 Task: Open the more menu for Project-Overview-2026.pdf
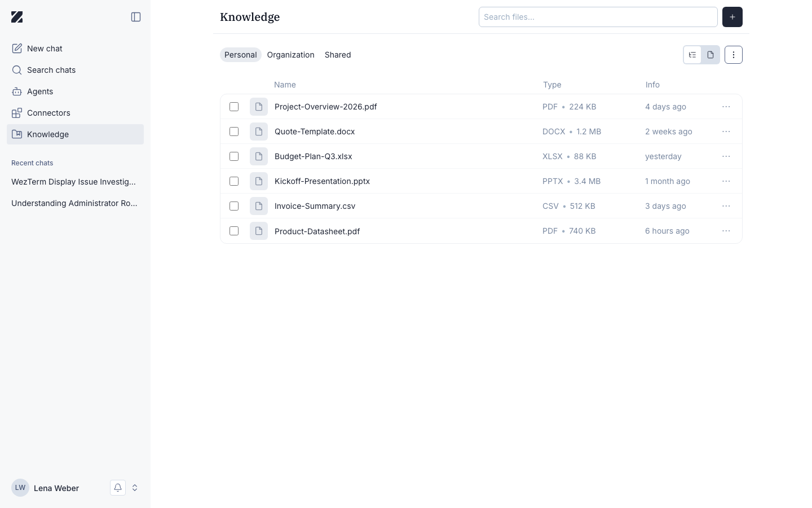click(x=726, y=107)
